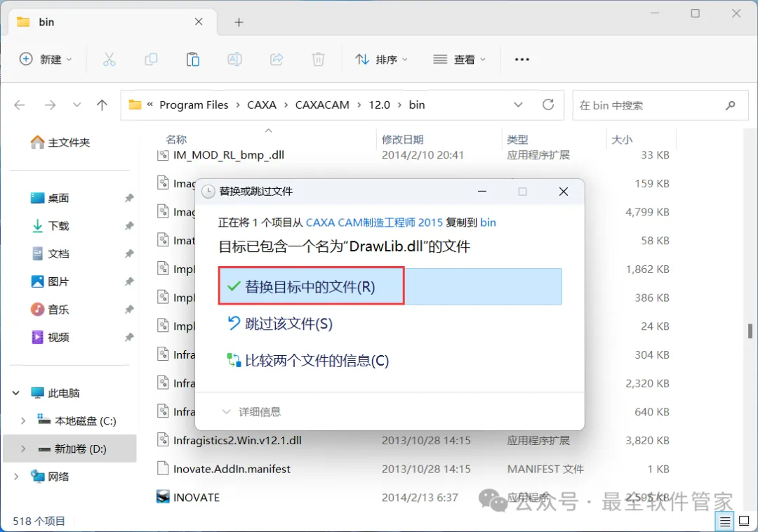
Task: Open the New item dropdown
Action: point(46,60)
